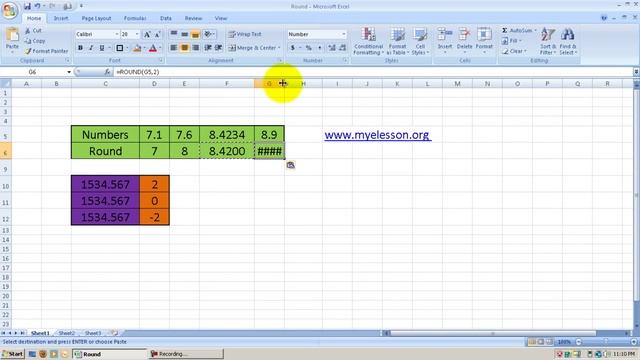The height and width of the screenshot is (360, 640).
Task: Switch to the View tab
Action: (221, 18)
